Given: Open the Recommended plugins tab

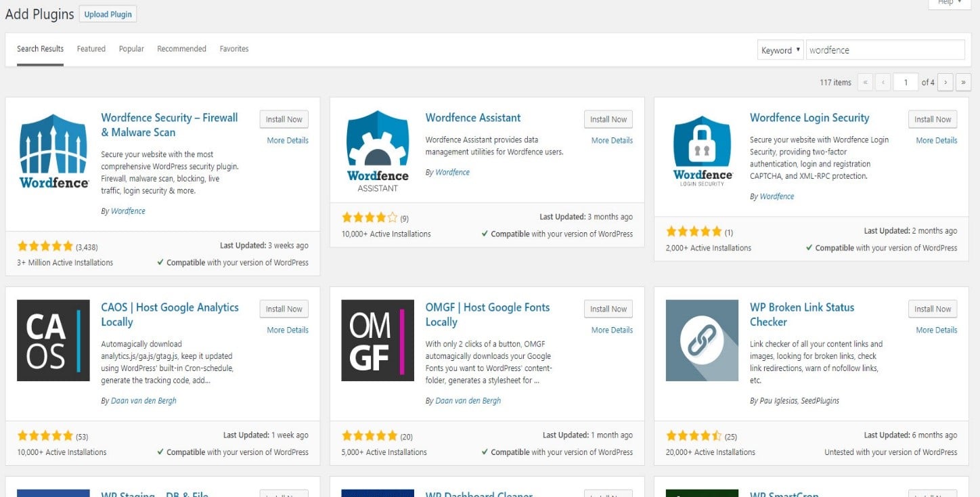Looking at the screenshot, I should (x=181, y=49).
